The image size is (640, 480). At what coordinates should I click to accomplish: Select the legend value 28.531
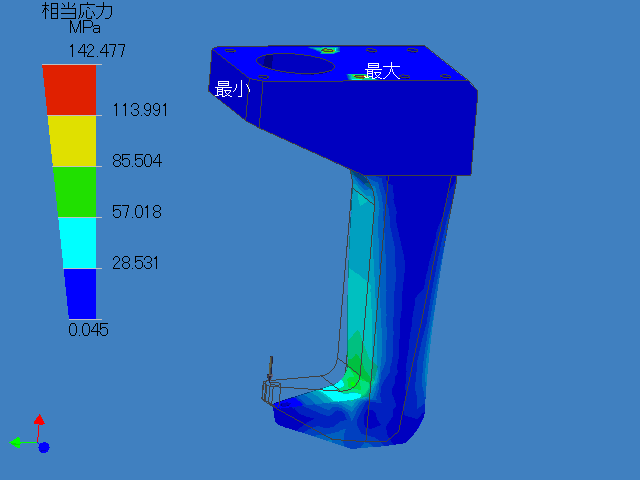pos(135,263)
